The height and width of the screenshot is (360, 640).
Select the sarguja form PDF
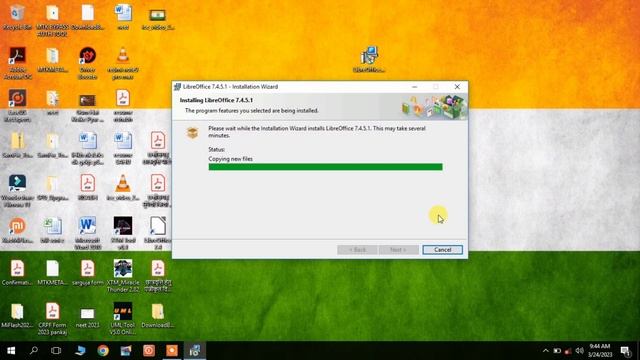(x=87, y=273)
